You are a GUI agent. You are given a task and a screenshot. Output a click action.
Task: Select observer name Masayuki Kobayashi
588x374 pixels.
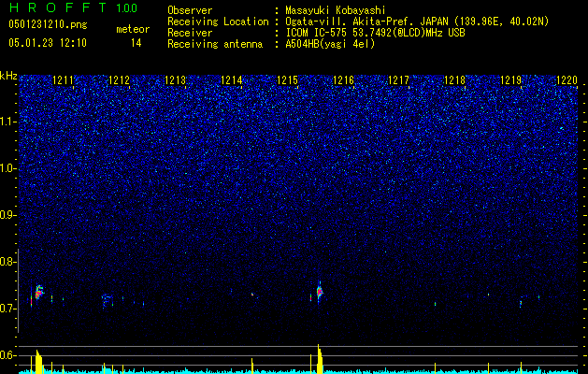[x=336, y=10]
